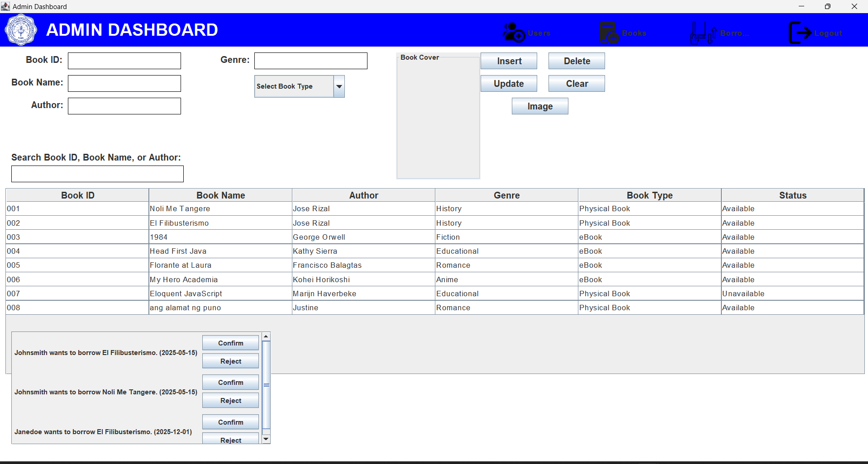
Task: Click the Author column header
Action: click(363, 195)
